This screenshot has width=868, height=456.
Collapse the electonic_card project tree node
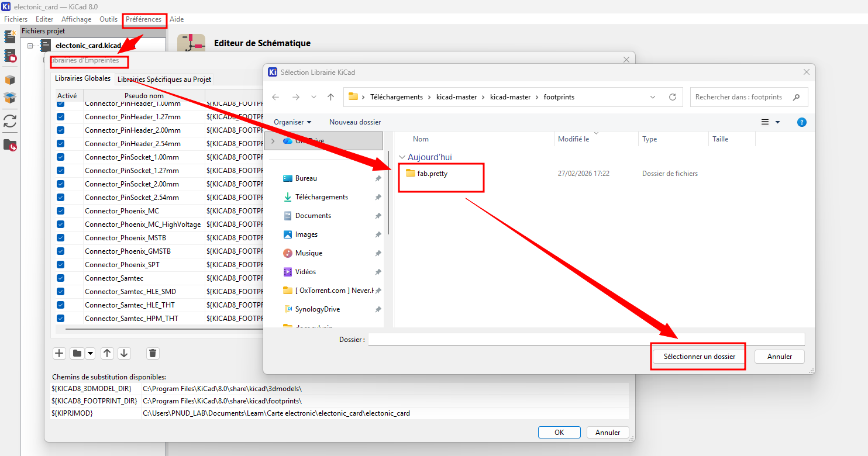click(x=30, y=46)
